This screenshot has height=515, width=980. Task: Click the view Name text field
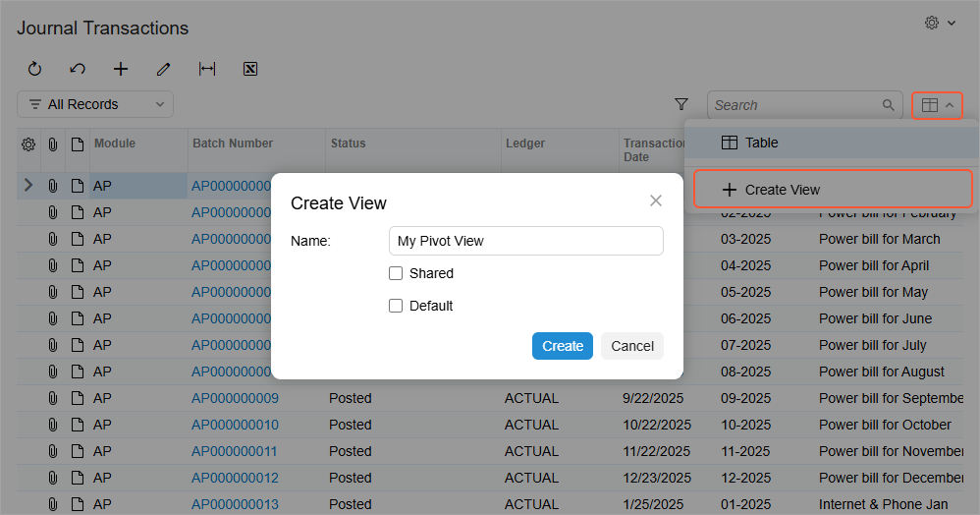coord(525,241)
